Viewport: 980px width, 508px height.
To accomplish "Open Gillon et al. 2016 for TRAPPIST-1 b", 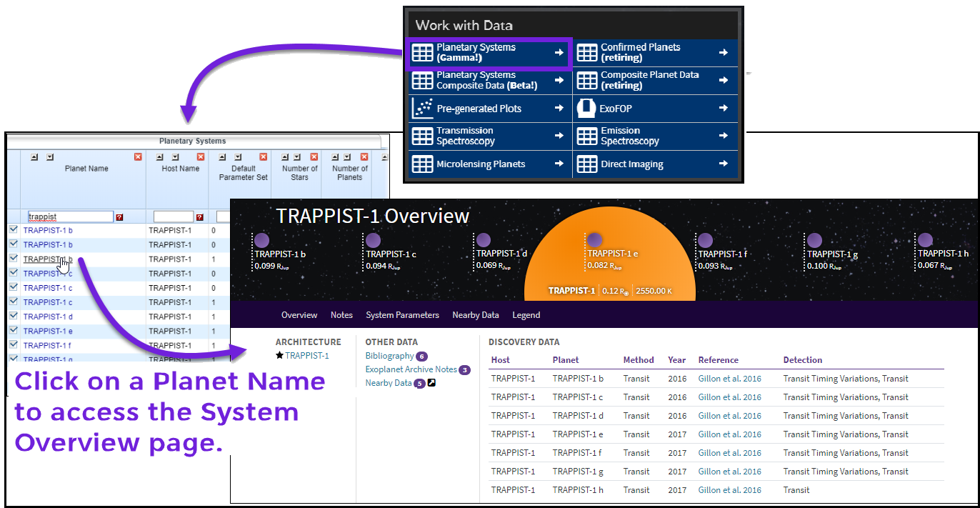I will point(730,379).
